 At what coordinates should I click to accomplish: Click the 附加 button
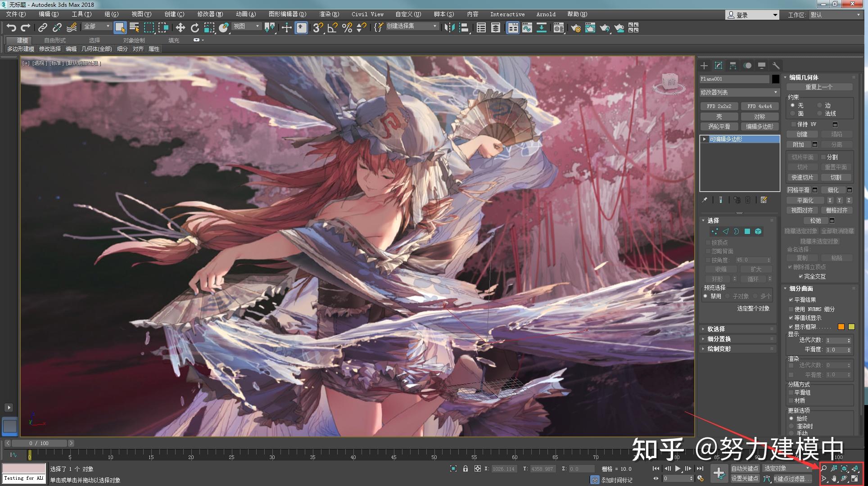pos(798,144)
